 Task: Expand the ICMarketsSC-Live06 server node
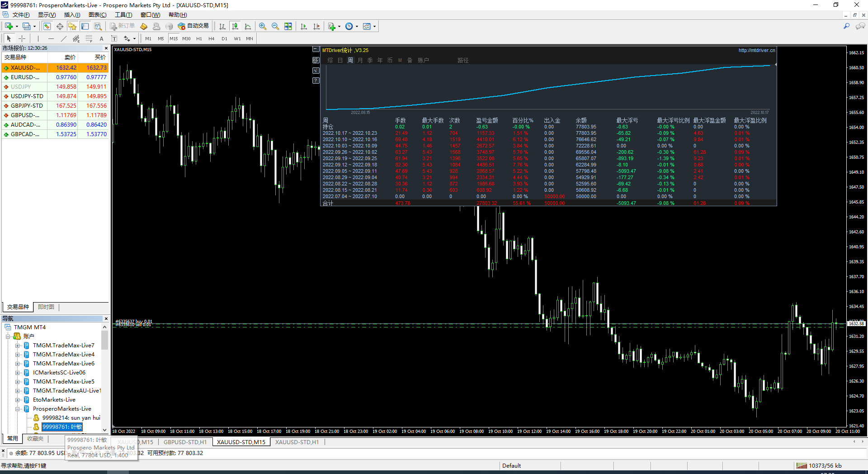point(18,373)
